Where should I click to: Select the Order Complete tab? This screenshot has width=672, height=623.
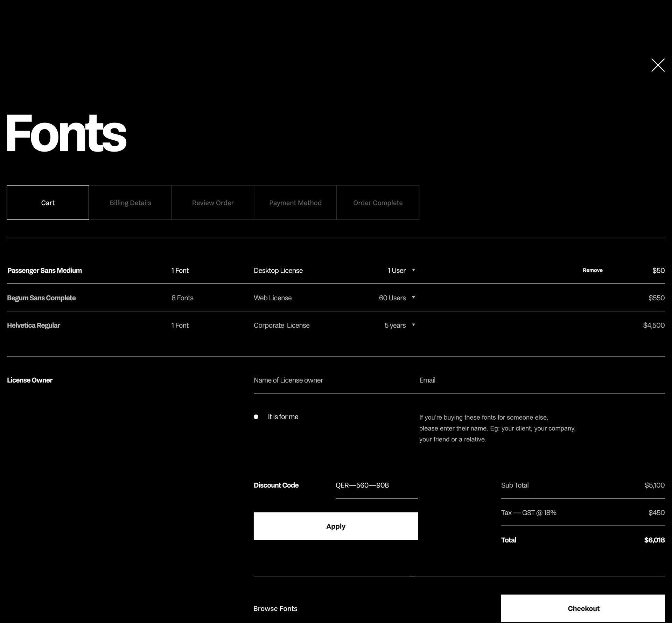pyautogui.click(x=378, y=203)
